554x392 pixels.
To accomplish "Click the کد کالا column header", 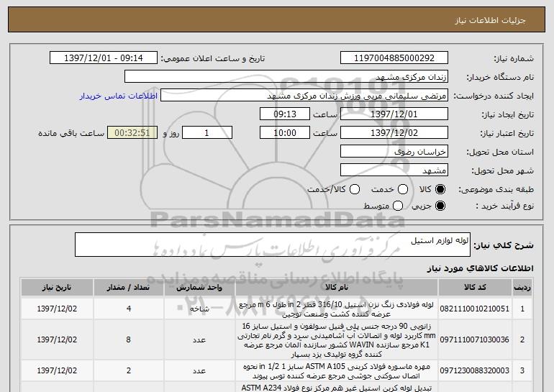I will tap(475, 287).
